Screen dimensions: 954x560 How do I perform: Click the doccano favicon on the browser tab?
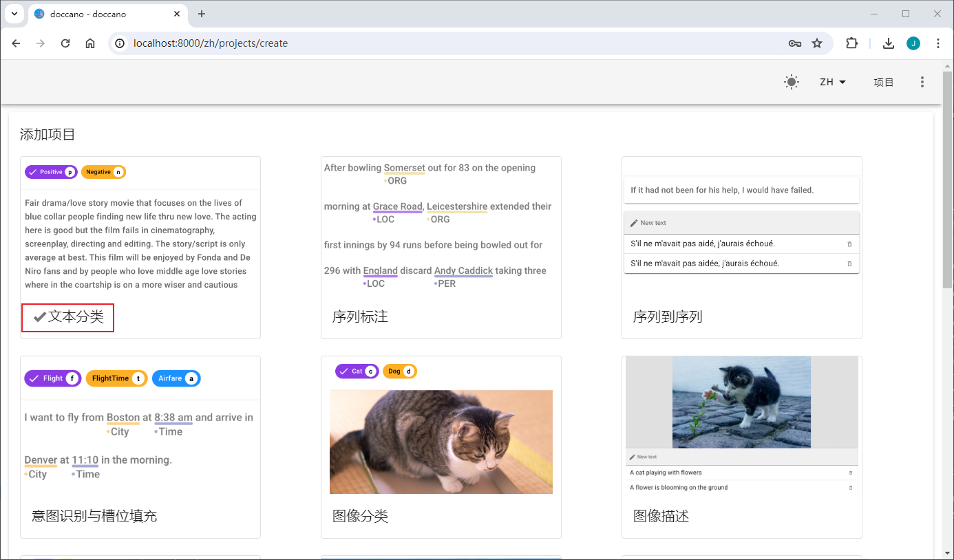[x=39, y=13]
